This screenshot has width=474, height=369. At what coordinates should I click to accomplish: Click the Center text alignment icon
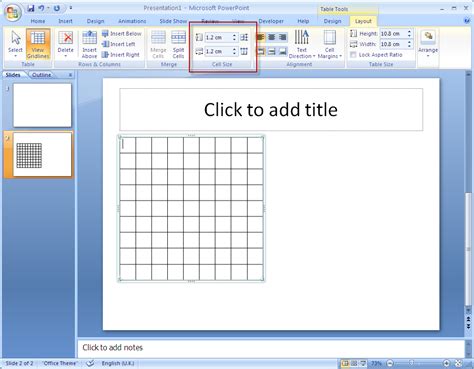pyautogui.click(x=272, y=37)
